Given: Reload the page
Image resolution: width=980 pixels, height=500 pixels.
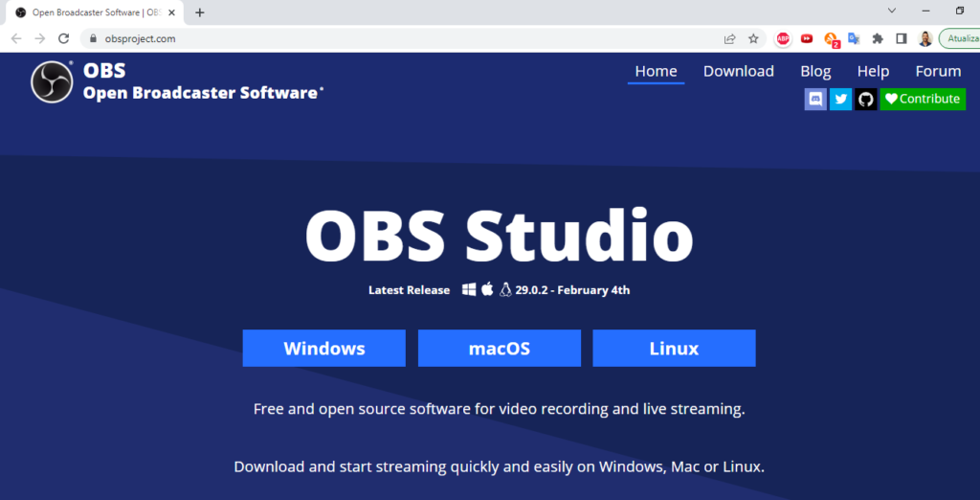Looking at the screenshot, I should pyautogui.click(x=63, y=39).
